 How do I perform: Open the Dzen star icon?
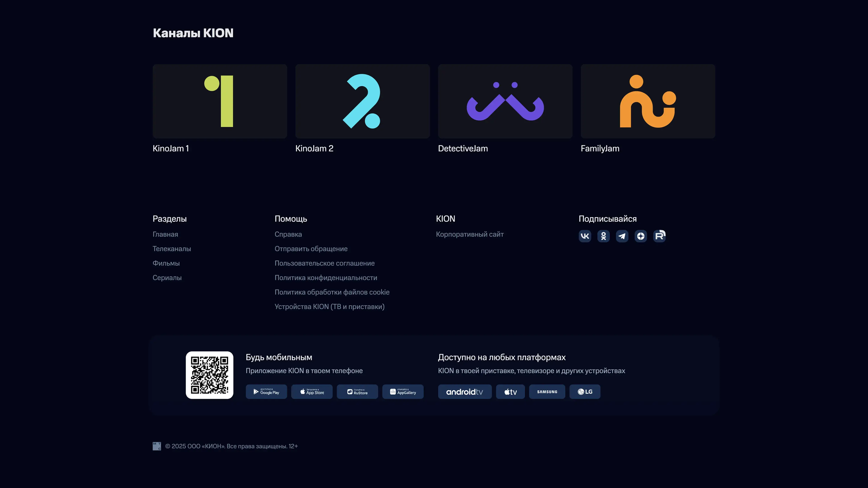[x=641, y=236]
